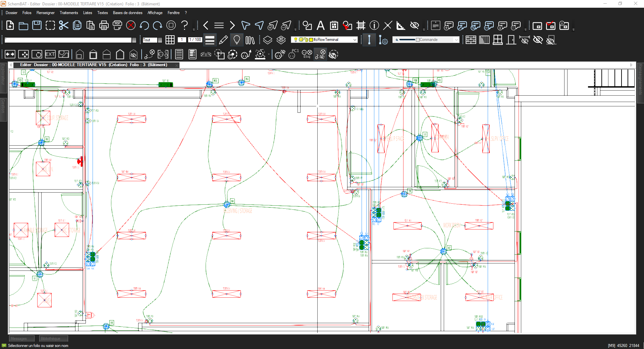Viewport: 644px width, 349px height.
Task: Open the Bibliothèque panel button
Action: point(53,339)
